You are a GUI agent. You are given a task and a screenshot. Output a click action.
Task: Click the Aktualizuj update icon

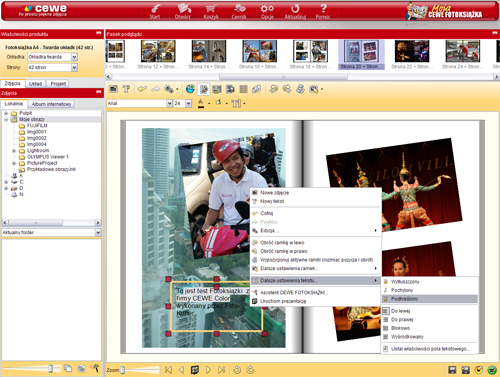pos(295,11)
